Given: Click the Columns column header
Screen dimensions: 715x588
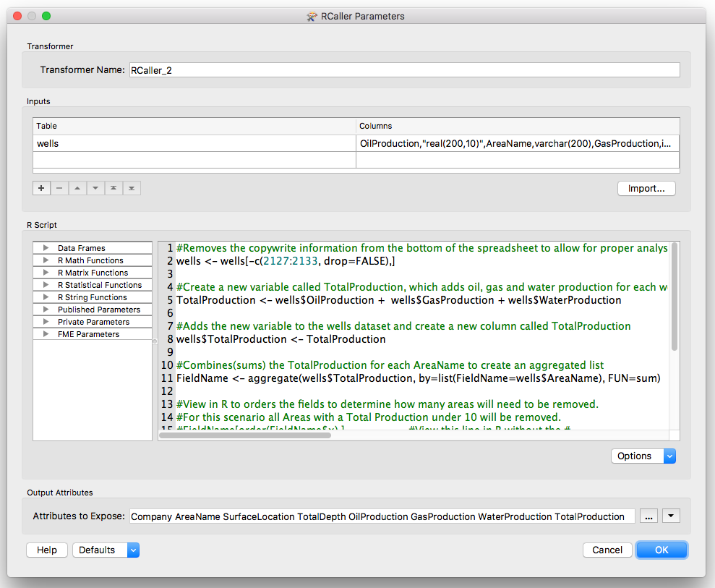Looking at the screenshot, I should (518, 126).
